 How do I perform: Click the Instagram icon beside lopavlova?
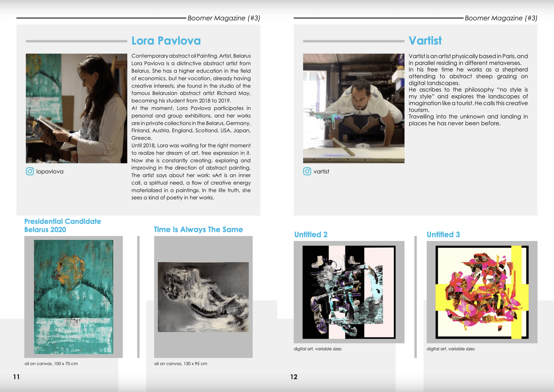point(30,171)
